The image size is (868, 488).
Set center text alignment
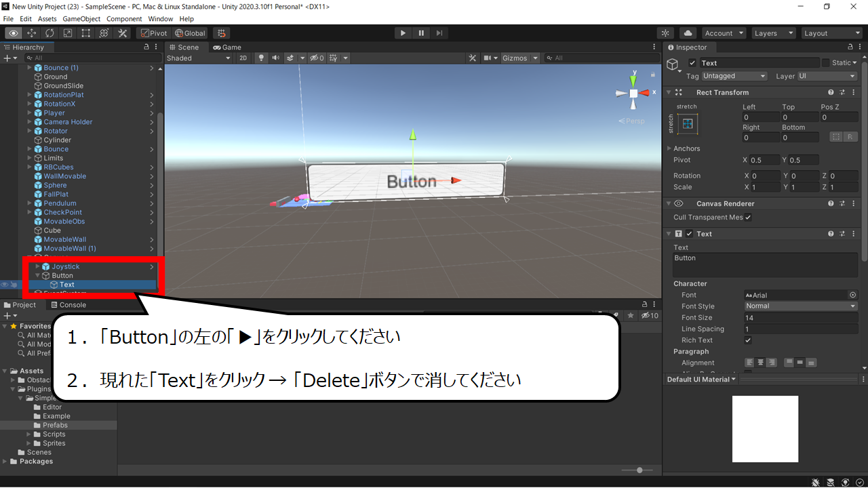click(761, 363)
